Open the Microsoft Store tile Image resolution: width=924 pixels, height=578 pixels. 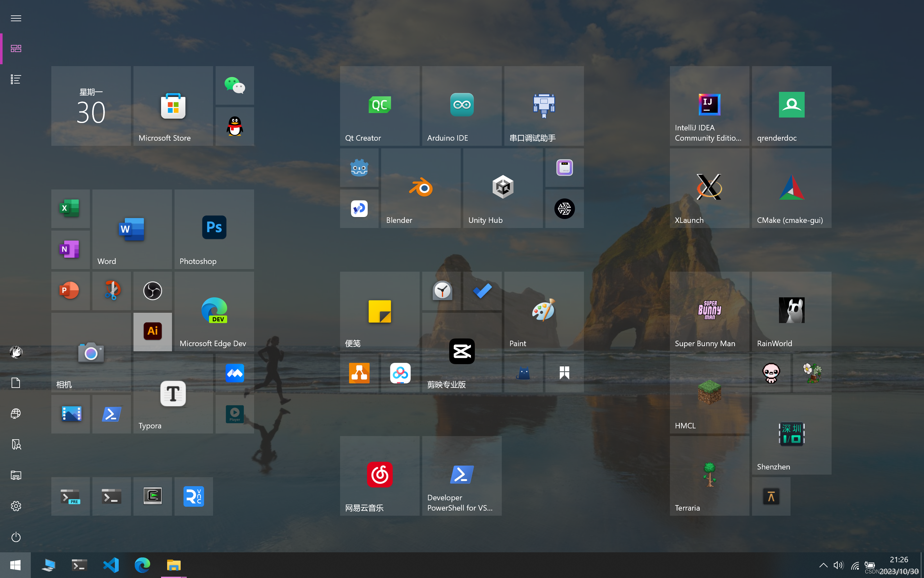(x=173, y=106)
